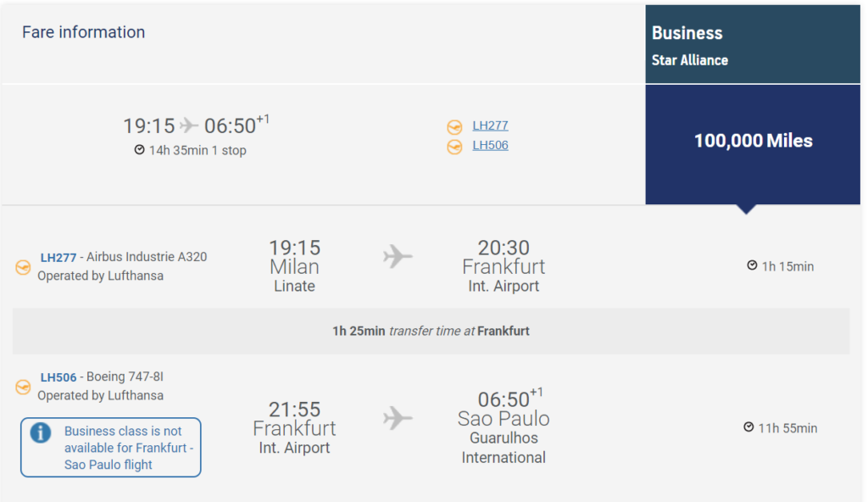Click LH506 flight number in segment details
This screenshot has width=868, height=502.
58,377
